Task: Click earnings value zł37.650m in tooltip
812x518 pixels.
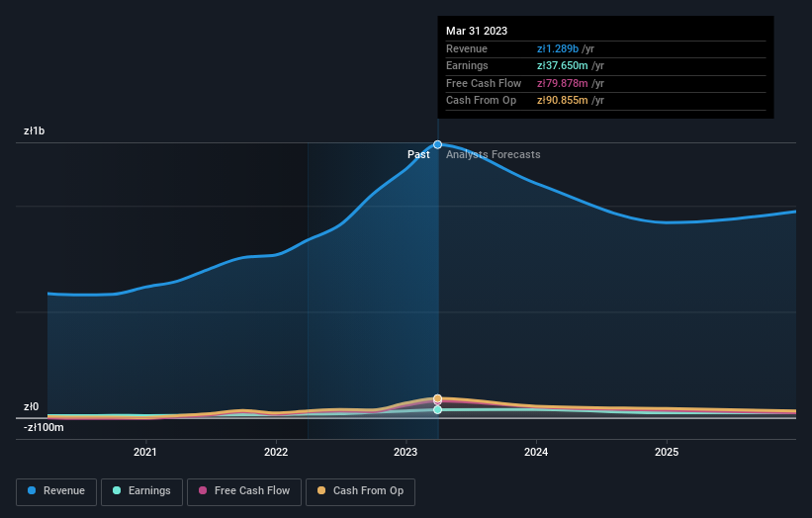Action: 563,65
